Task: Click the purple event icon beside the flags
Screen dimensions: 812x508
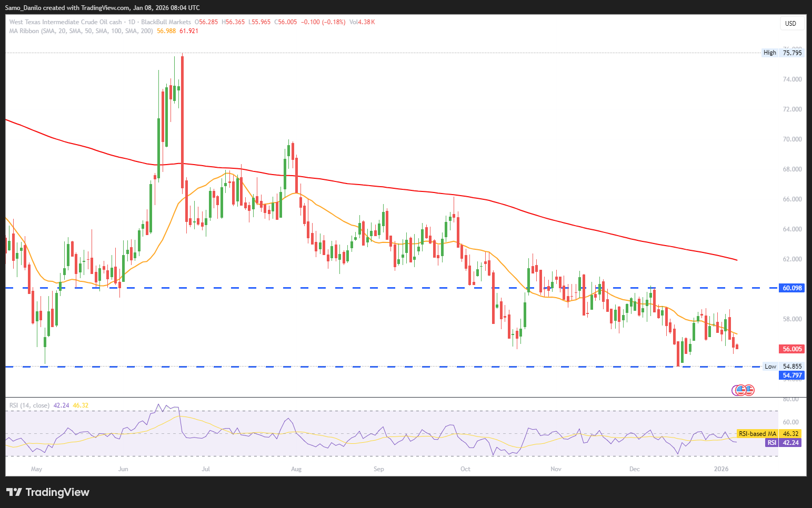Action: tap(736, 390)
